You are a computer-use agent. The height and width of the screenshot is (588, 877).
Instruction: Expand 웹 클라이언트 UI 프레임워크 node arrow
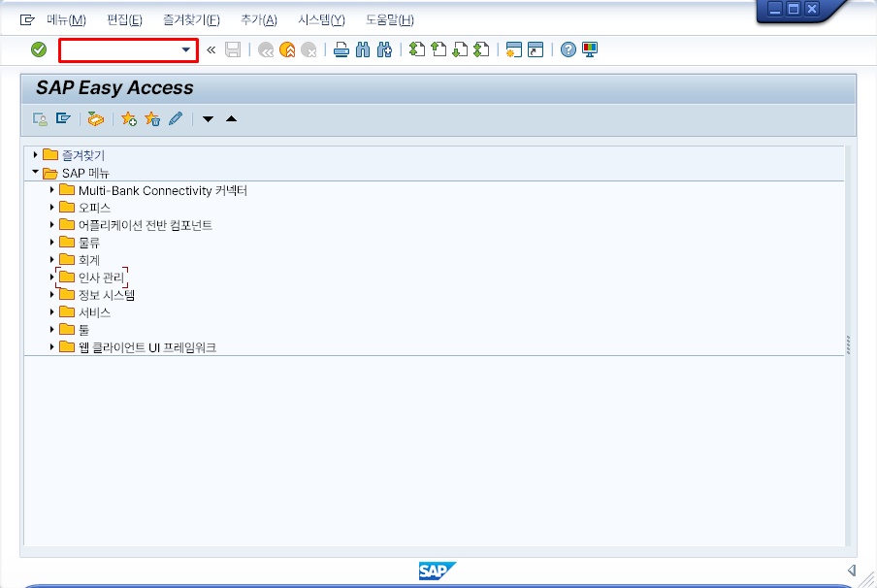pos(51,346)
